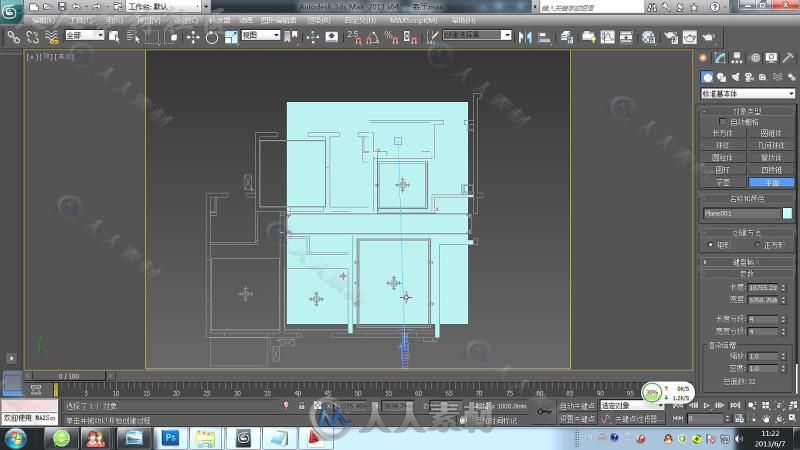Screen dimensions: 800x450
Task: Toggle Window/Crossing selection mode
Action: tap(172, 37)
